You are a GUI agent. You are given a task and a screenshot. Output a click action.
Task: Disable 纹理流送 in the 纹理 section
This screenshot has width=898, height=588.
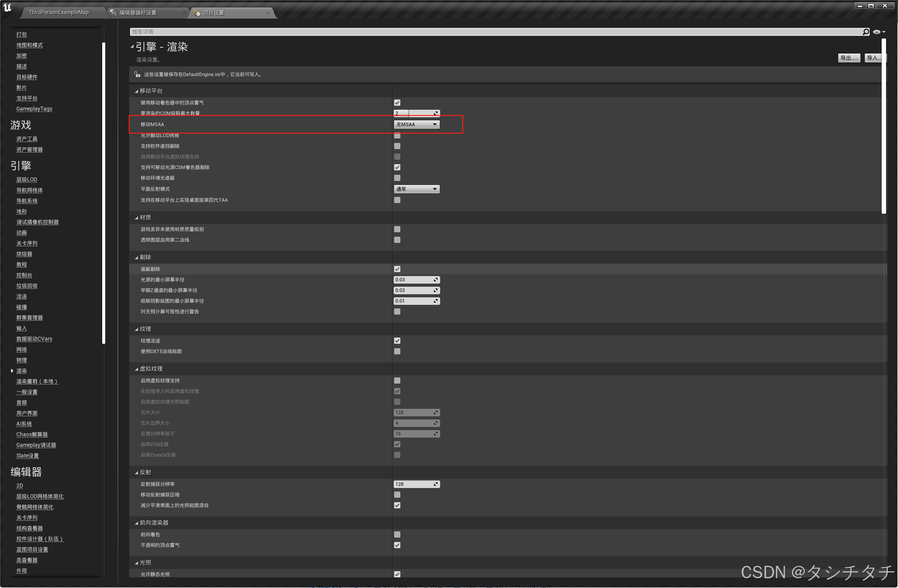[397, 340]
